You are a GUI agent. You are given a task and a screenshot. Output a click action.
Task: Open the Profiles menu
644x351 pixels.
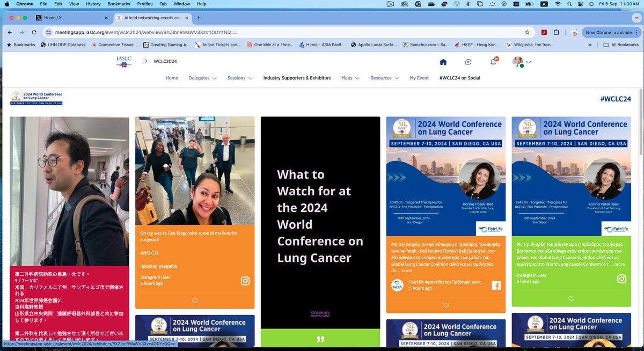(x=145, y=4)
